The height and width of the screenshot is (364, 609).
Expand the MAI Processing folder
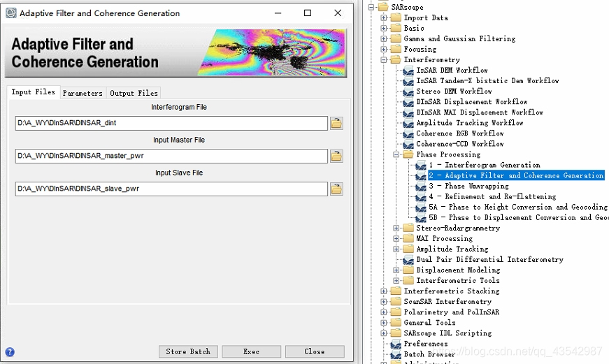coord(396,238)
